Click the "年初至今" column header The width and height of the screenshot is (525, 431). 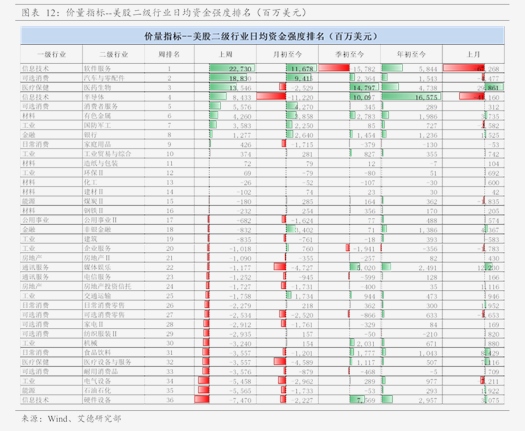point(411,54)
